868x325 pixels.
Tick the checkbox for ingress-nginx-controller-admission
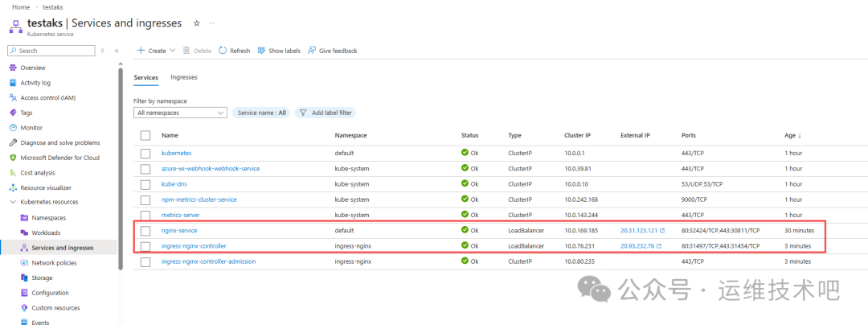pos(145,261)
